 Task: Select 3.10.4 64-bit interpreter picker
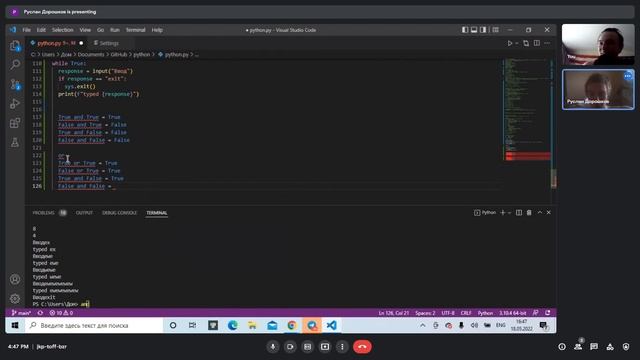coord(513,313)
